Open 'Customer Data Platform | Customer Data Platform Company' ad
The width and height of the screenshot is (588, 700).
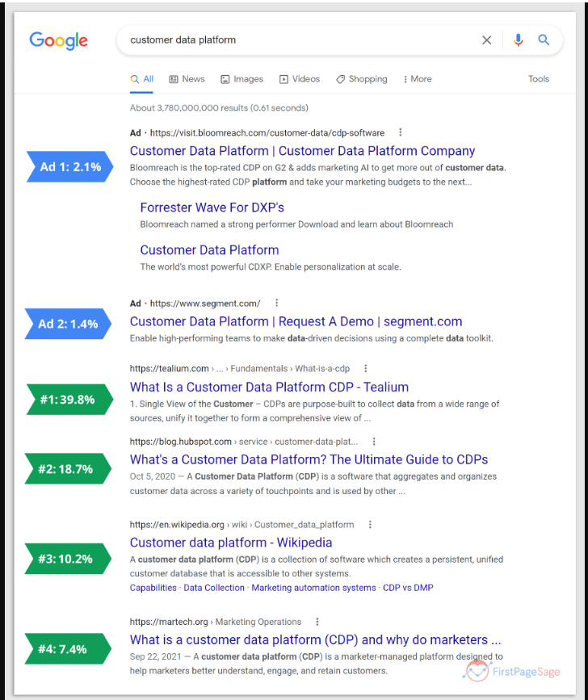[x=302, y=151]
